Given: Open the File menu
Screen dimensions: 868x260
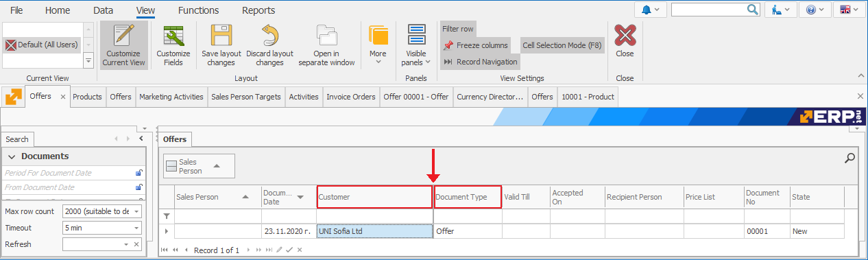Looking at the screenshot, I should point(16,10).
